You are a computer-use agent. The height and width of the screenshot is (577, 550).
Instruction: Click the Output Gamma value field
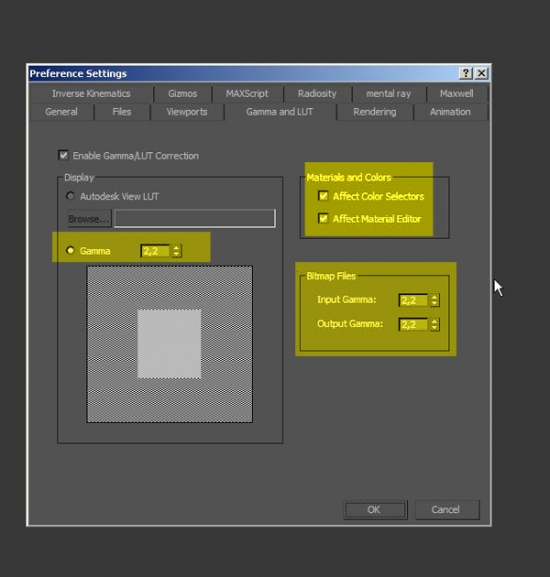pos(414,324)
